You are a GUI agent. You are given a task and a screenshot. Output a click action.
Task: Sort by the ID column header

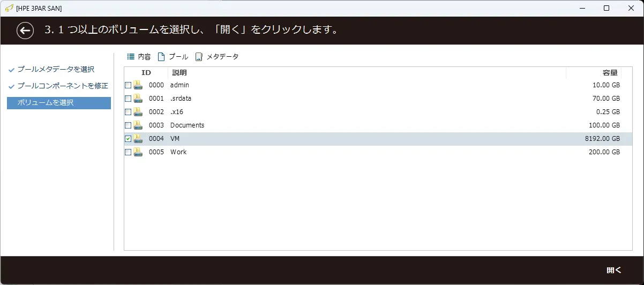pos(146,73)
